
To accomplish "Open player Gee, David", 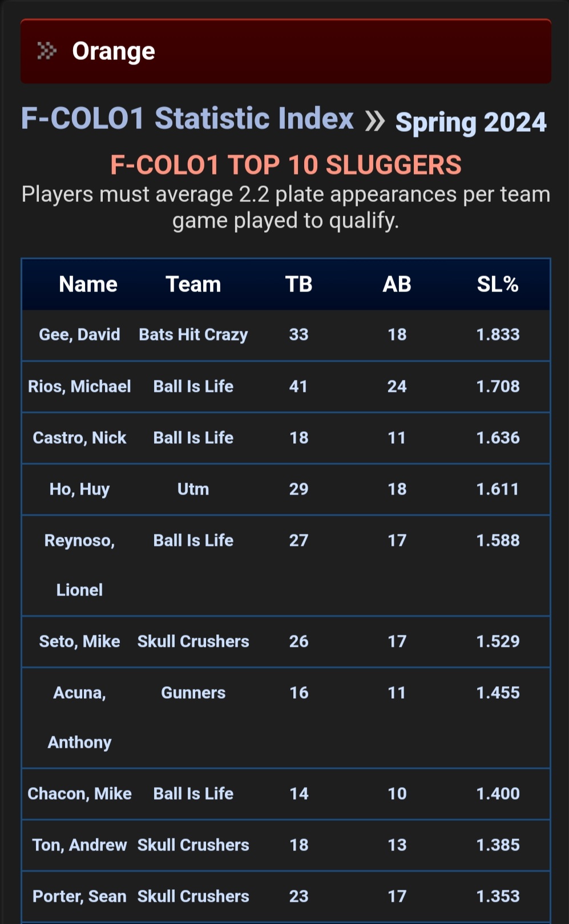I will (79, 334).
